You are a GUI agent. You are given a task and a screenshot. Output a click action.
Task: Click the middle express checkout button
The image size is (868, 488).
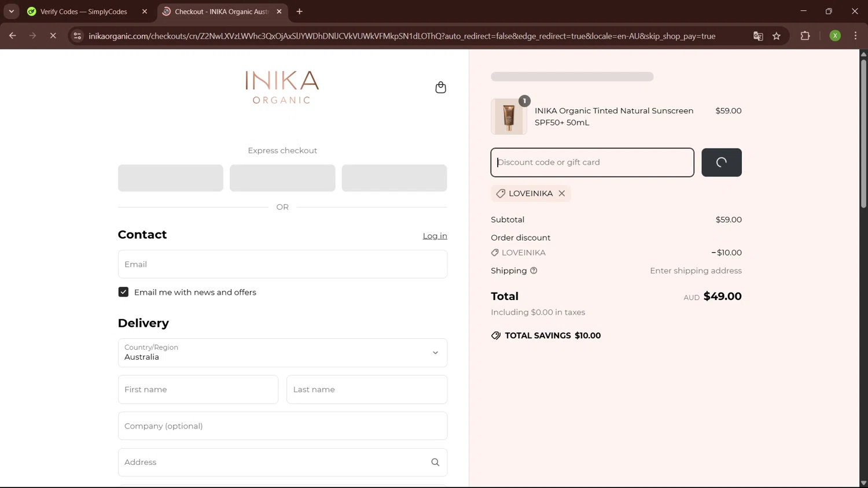[282, 178]
